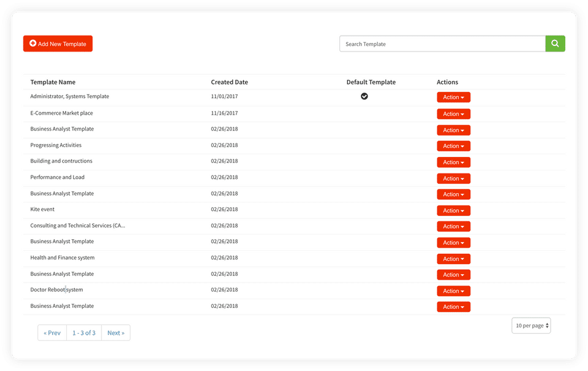
Task: Focus the Search Template input field
Action: [442, 44]
